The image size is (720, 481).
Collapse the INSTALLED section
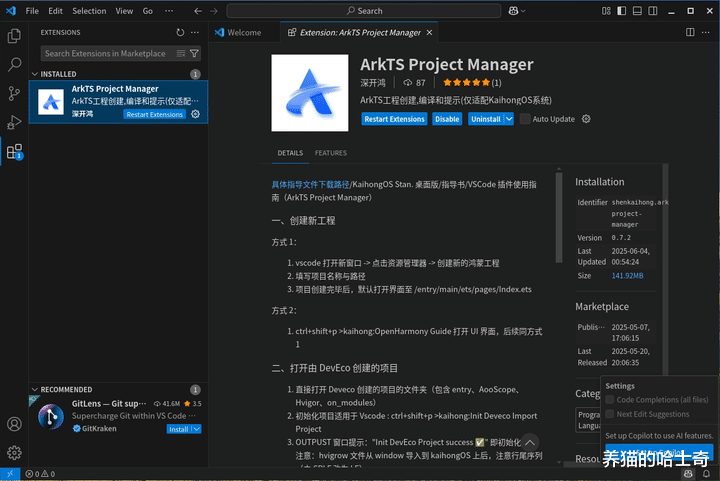tap(35, 74)
